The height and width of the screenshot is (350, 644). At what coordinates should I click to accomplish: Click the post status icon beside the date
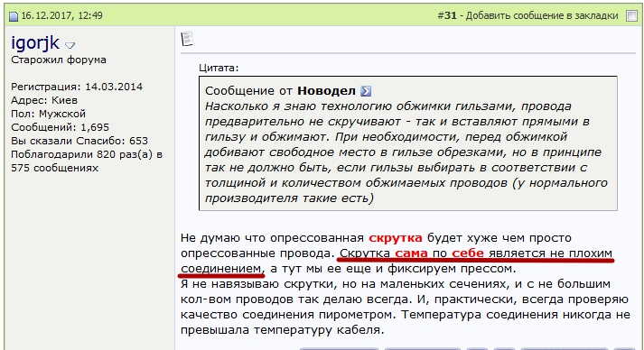pos(14,16)
